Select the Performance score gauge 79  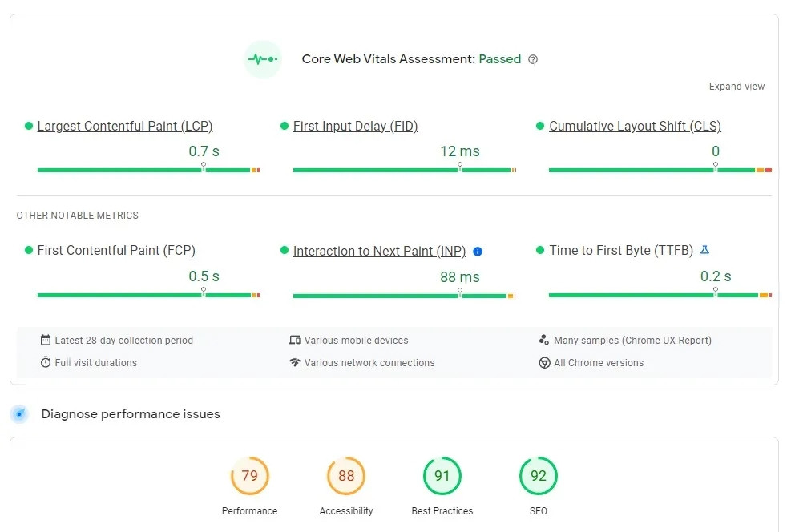coord(250,477)
